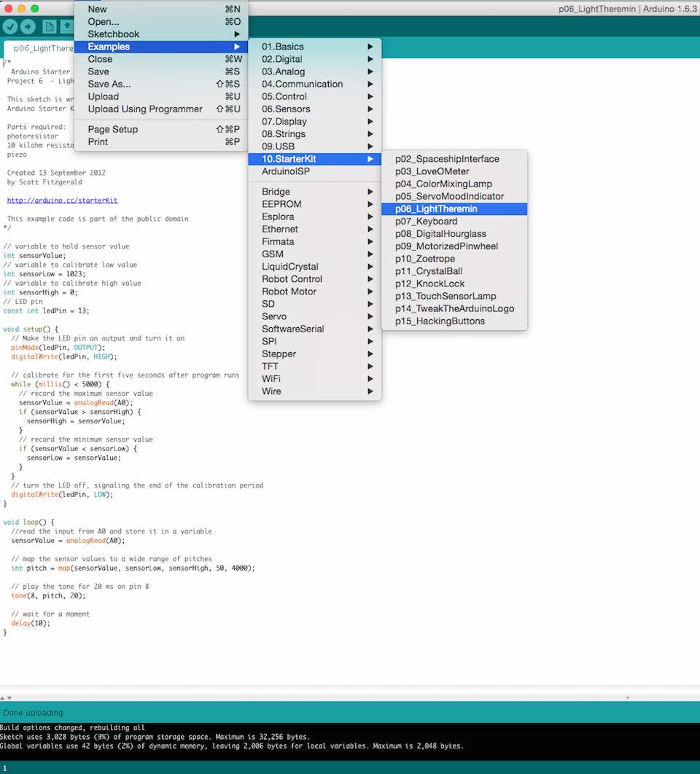Click the Verify checkmark toolbar icon
700x774 pixels.
click(10, 27)
